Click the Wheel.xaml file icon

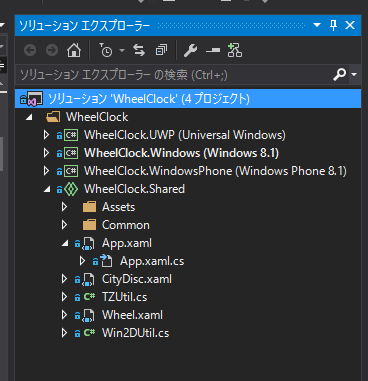point(88,315)
